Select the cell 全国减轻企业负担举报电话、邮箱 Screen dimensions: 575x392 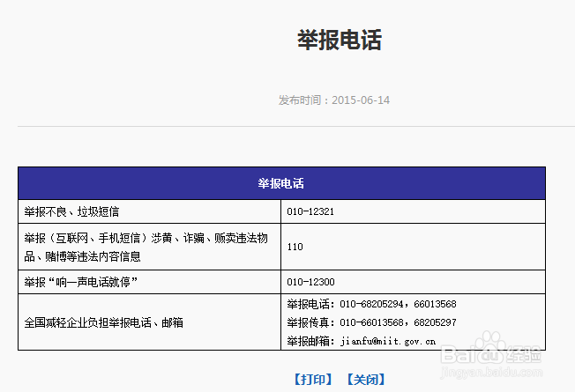point(150,322)
